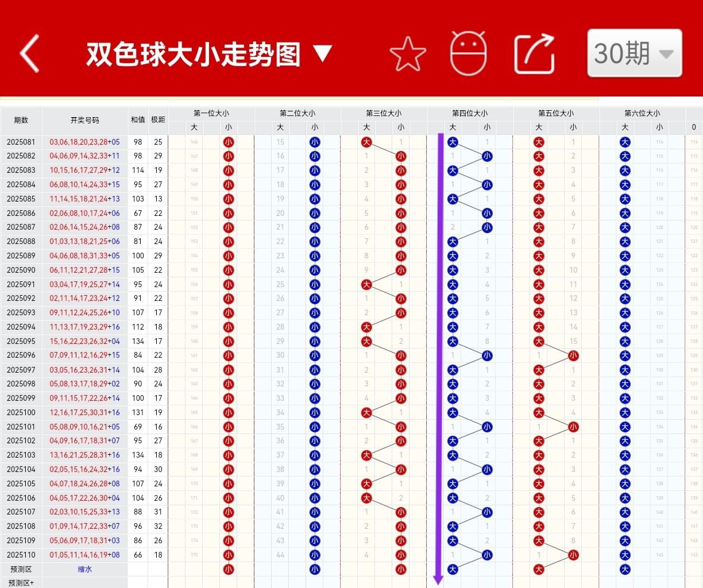
Task: Select the 第三位大小 column header
Action: (x=383, y=113)
